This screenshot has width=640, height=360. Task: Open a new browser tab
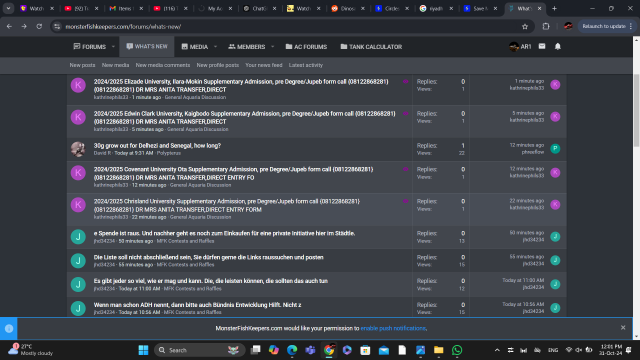pos(554,8)
